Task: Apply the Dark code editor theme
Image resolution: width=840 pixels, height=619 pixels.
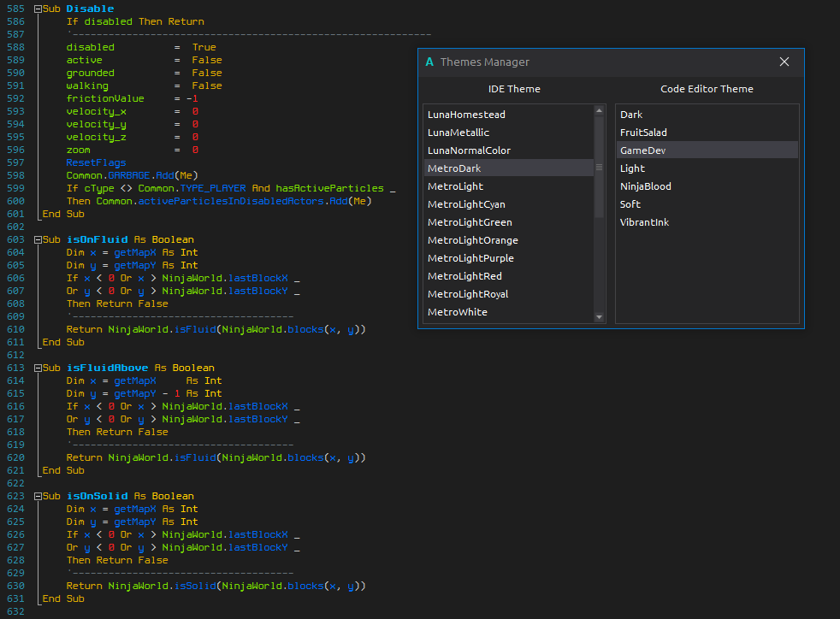Action: (x=631, y=115)
